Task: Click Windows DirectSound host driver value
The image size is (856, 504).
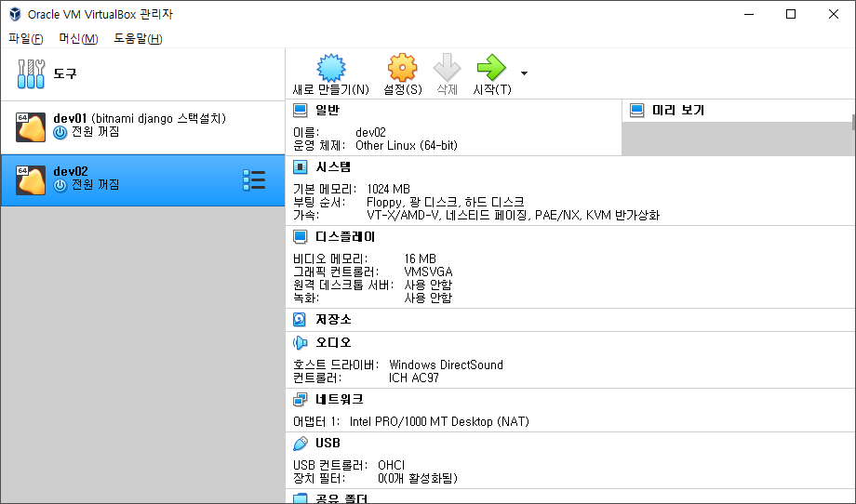Action: [x=446, y=365]
